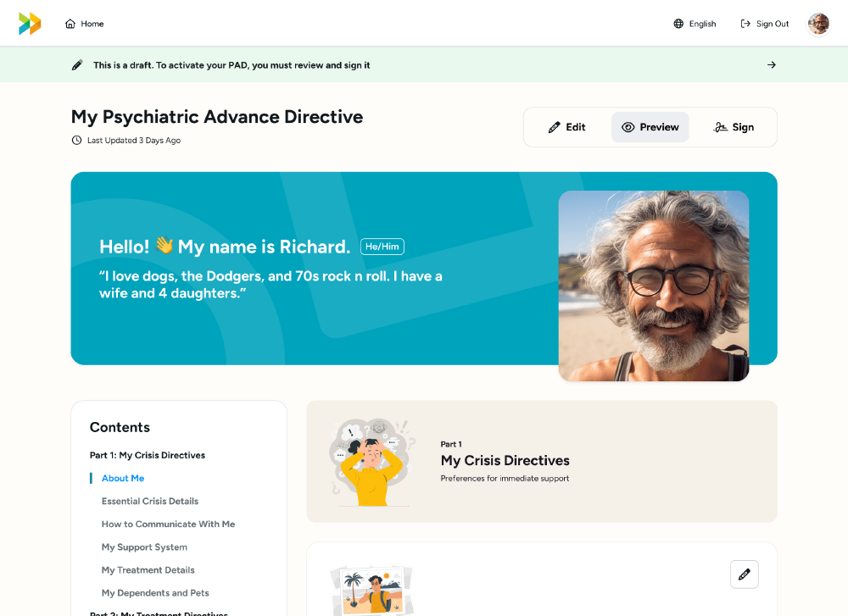This screenshot has height=616, width=848.
Task: Open Essential Crisis Details in contents
Action: pyautogui.click(x=150, y=502)
